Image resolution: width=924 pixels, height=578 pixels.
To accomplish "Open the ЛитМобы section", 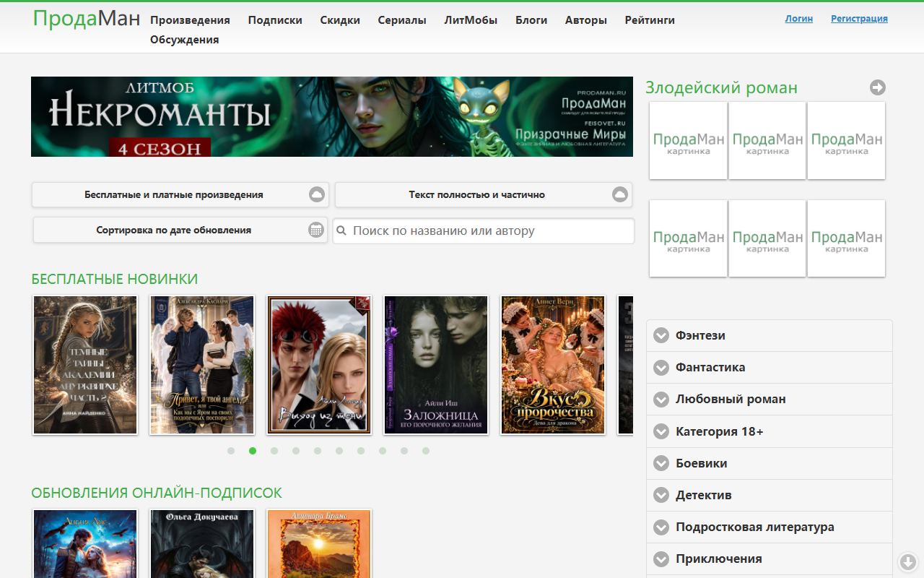I will pos(471,20).
